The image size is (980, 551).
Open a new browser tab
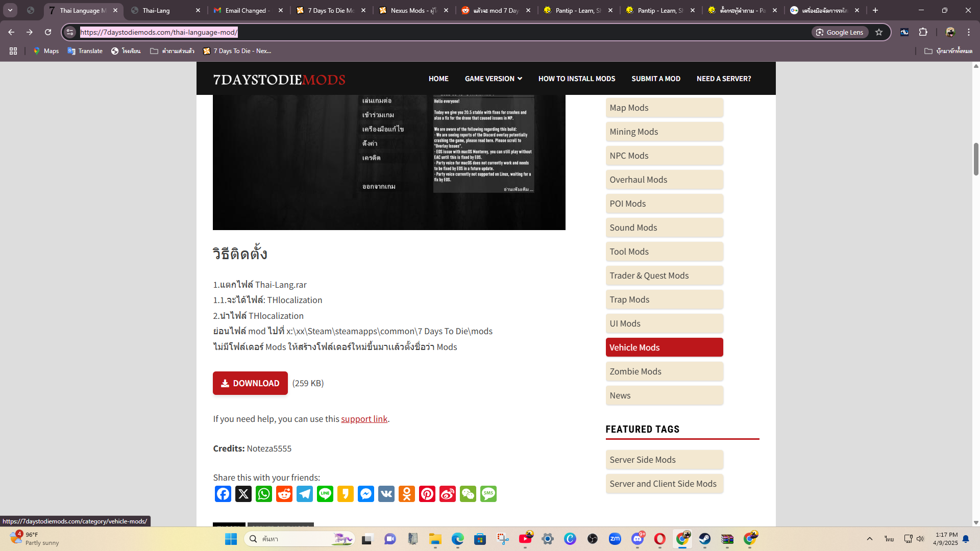(x=875, y=10)
